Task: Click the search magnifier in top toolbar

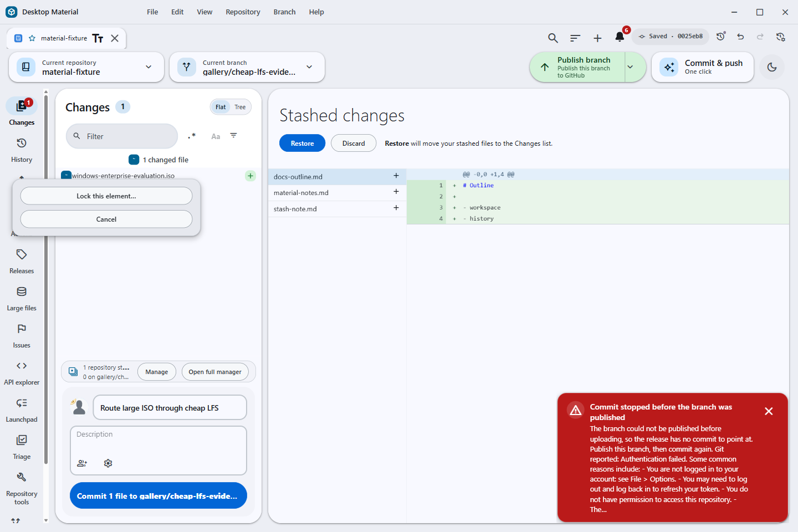Action: [x=553, y=38]
